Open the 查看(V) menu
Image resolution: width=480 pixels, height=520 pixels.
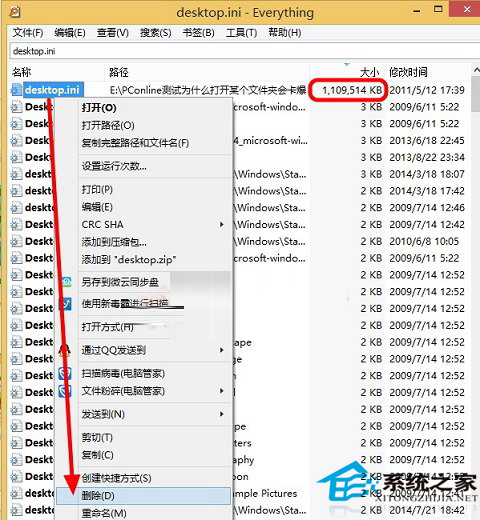pyautogui.click(x=113, y=33)
